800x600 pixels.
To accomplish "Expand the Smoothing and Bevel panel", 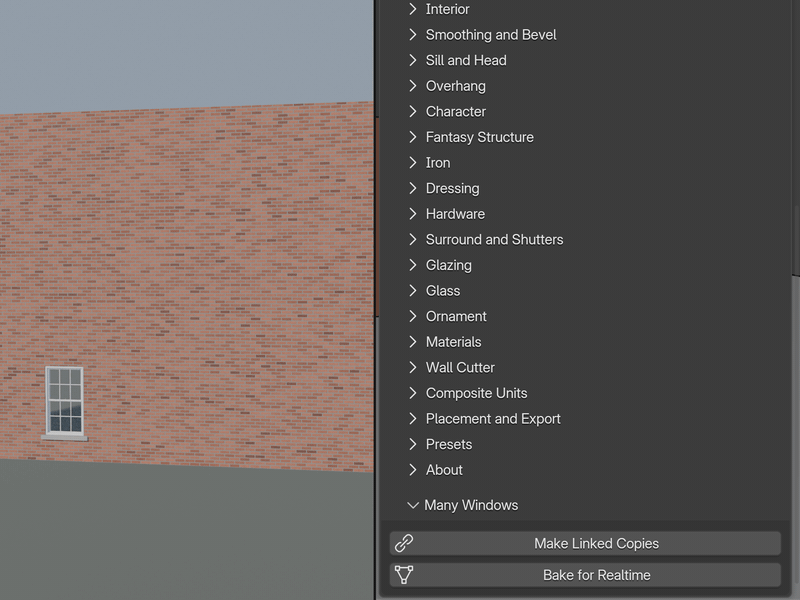I will [x=482, y=35].
